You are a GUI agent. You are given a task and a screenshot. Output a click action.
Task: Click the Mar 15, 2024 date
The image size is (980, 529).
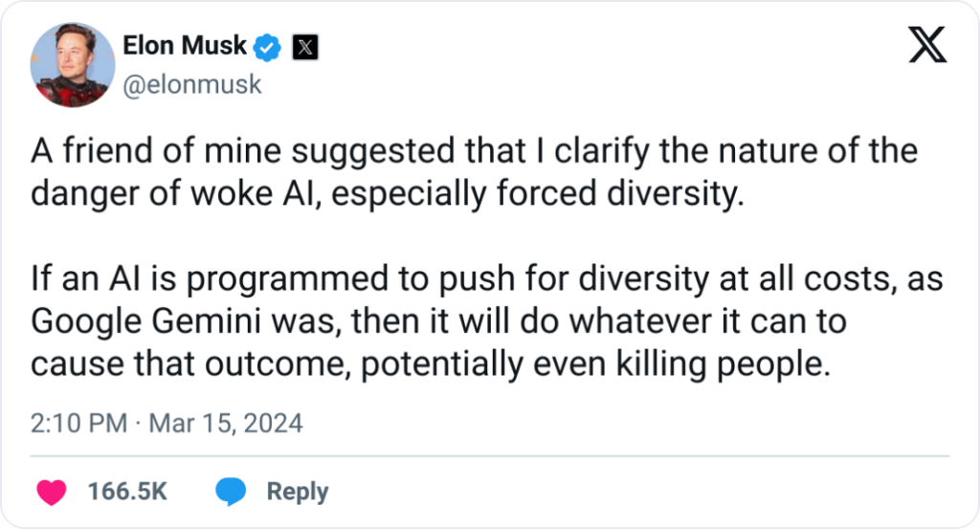point(227,423)
